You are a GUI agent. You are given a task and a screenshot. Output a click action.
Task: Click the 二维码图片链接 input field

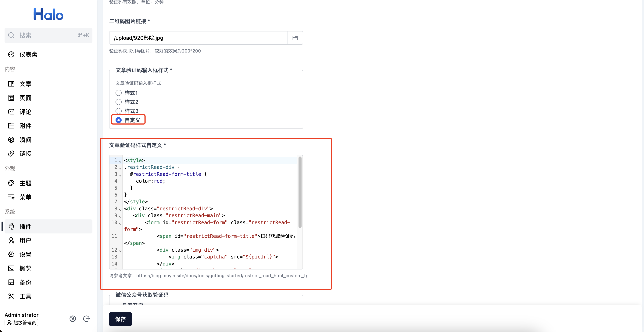pos(198,38)
